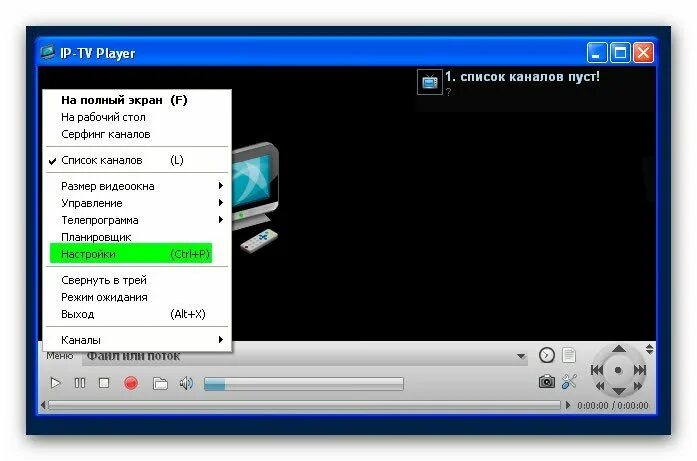This screenshot has height=461, width=697.
Task: Open the TV program document icon
Action: coord(569,355)
